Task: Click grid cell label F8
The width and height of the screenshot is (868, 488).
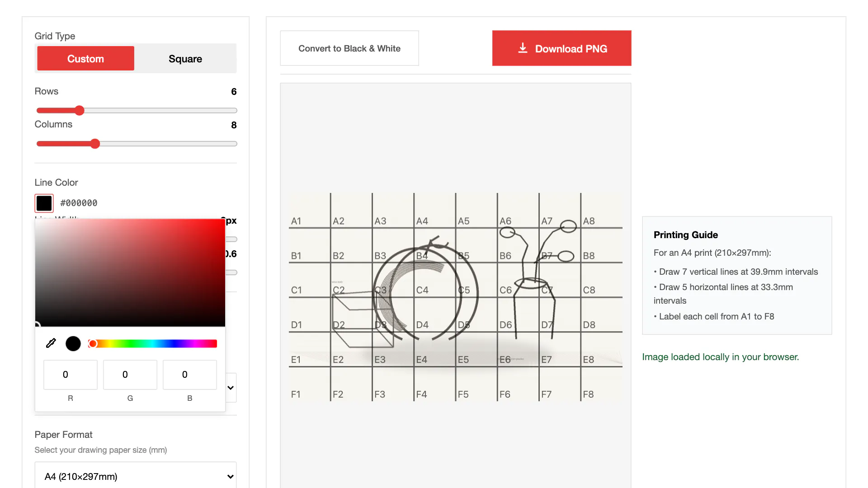Action: 588,394
